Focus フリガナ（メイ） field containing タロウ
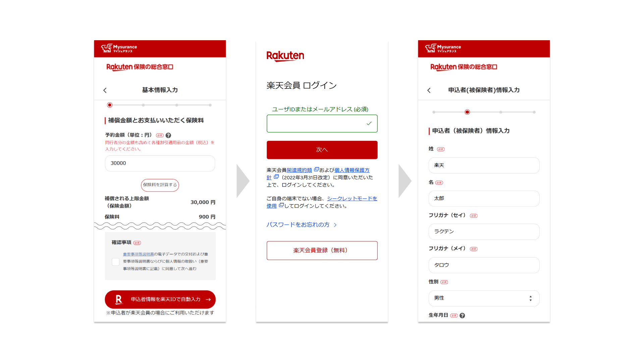The height and width of the screenshot is (362, 644). click(x=484, y=265)
